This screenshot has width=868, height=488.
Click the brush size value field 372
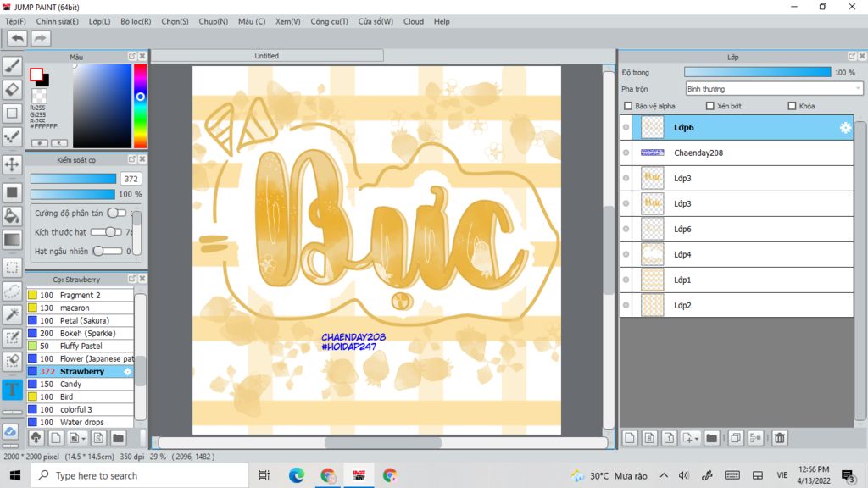pos(131,179)
